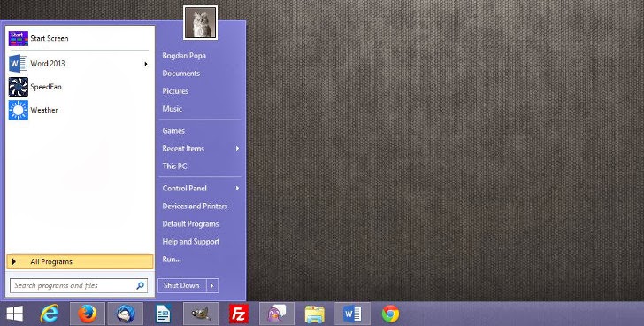Switch to Word in taskbar
This screenshot has width=644, height=326.
[352, 314]
